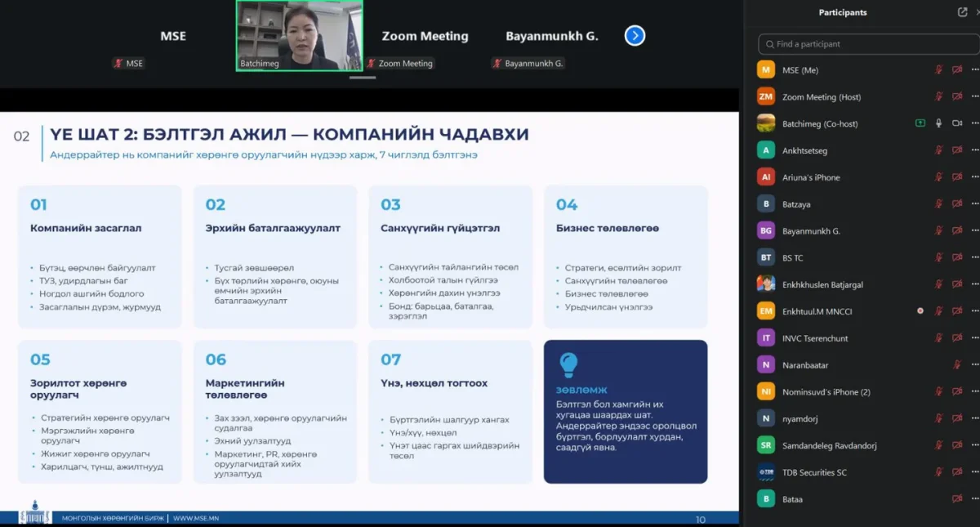Open more options for Ankhtsetseg

coord(974,150)
